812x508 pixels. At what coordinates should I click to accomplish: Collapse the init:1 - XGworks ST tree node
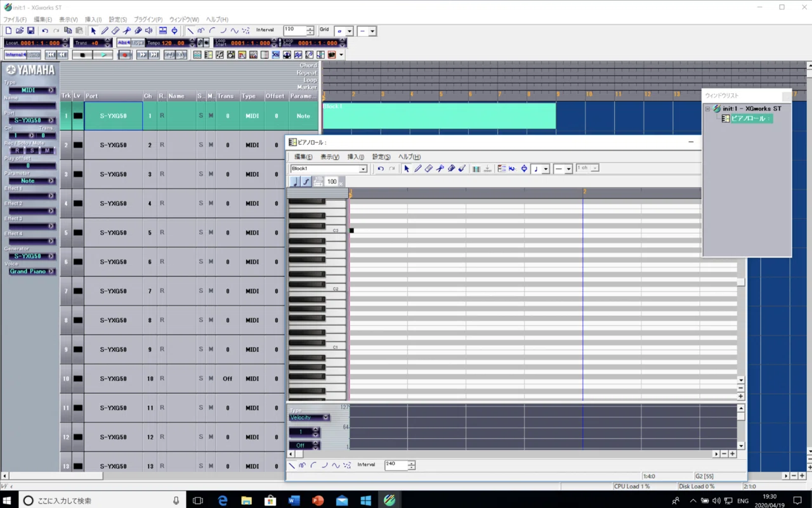[x=708, y=109]
